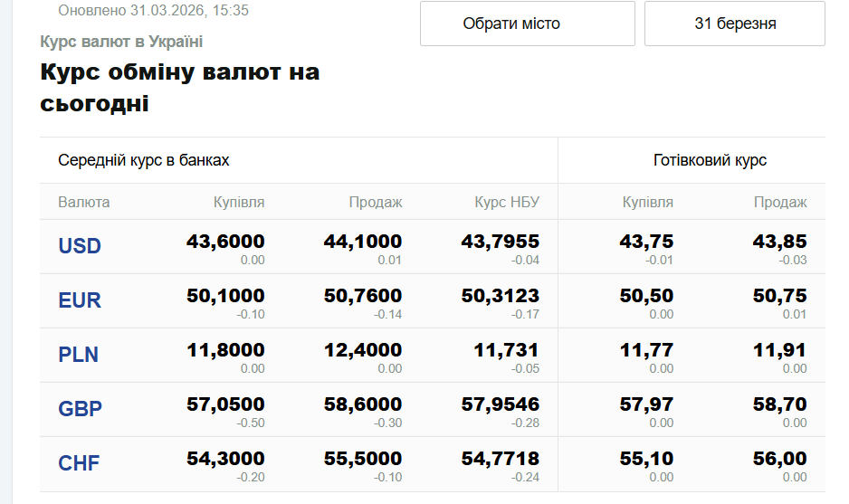Open the GBP currency link
849x504 pixels.
pyautogui.click(x=81, y=409)
